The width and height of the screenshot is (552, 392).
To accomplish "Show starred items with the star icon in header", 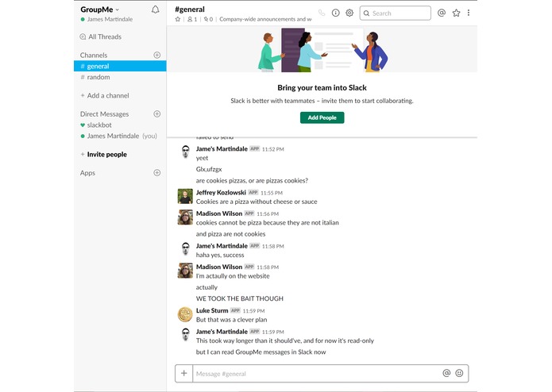I will (456, 13).
